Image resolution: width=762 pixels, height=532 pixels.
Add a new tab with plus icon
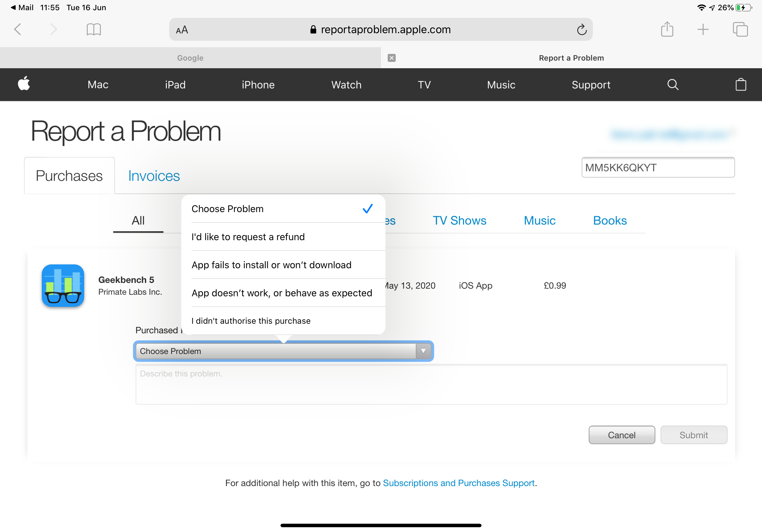pos(703,30)
